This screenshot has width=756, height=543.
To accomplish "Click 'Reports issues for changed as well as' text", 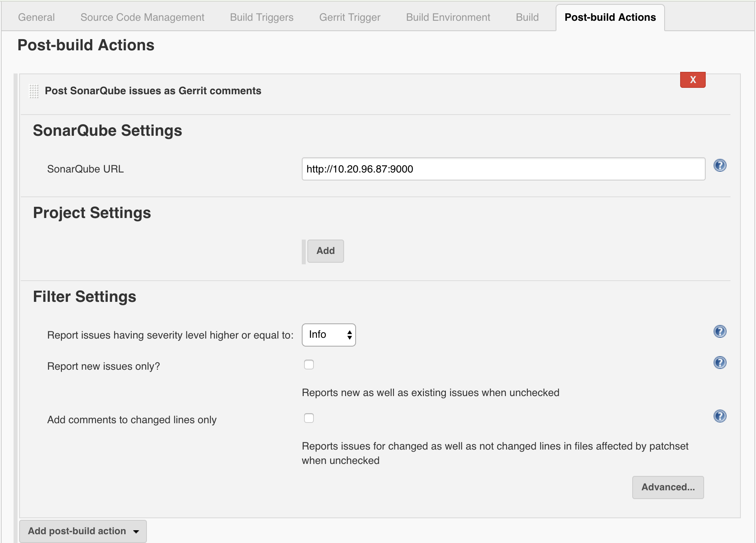I will tap(495, 453).
